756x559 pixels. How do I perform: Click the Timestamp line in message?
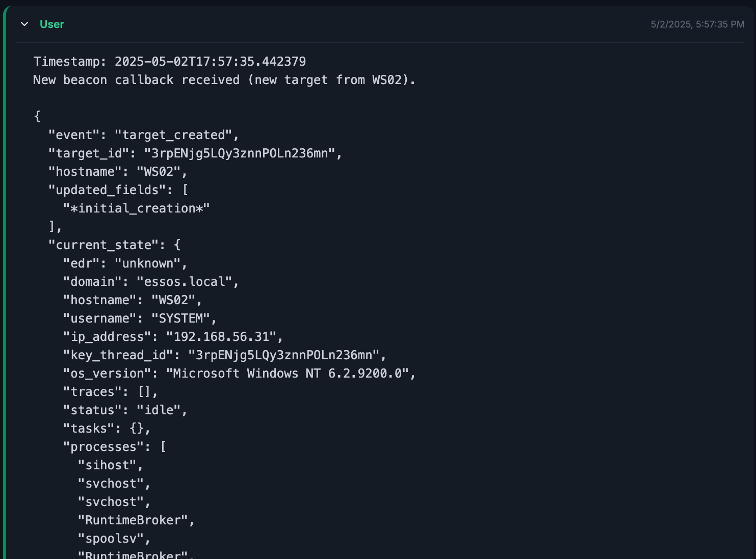point(169,62)
